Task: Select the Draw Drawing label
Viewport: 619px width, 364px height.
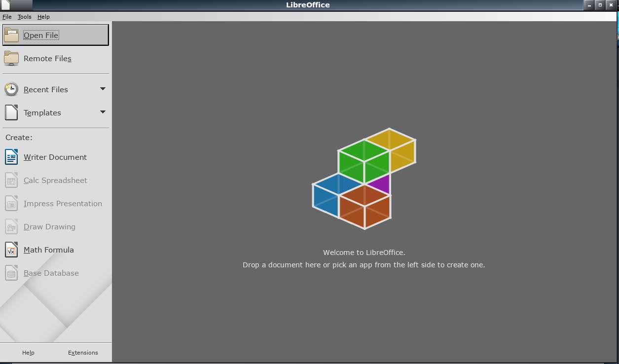Action: pyautogui.click(x=49, y=227)
